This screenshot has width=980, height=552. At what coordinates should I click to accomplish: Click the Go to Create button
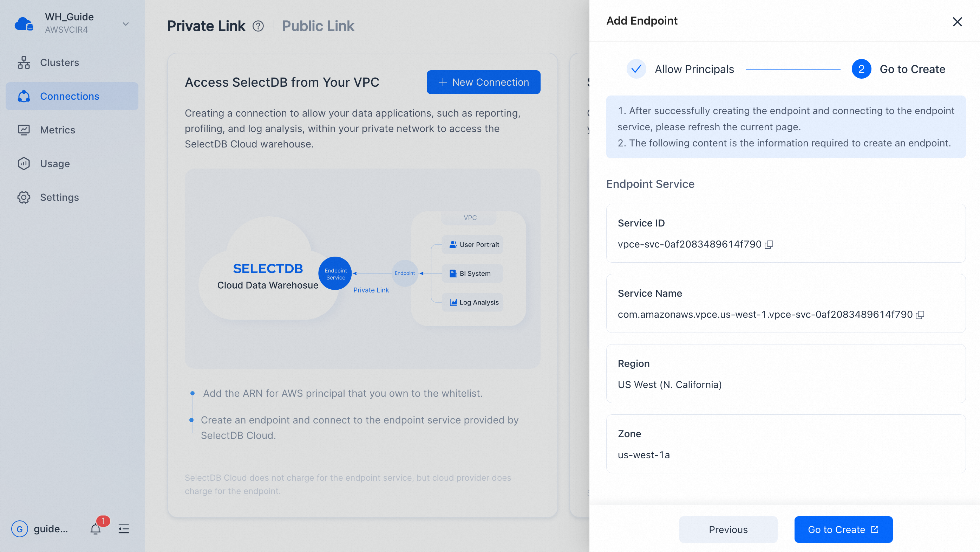[x=843, y=530]
